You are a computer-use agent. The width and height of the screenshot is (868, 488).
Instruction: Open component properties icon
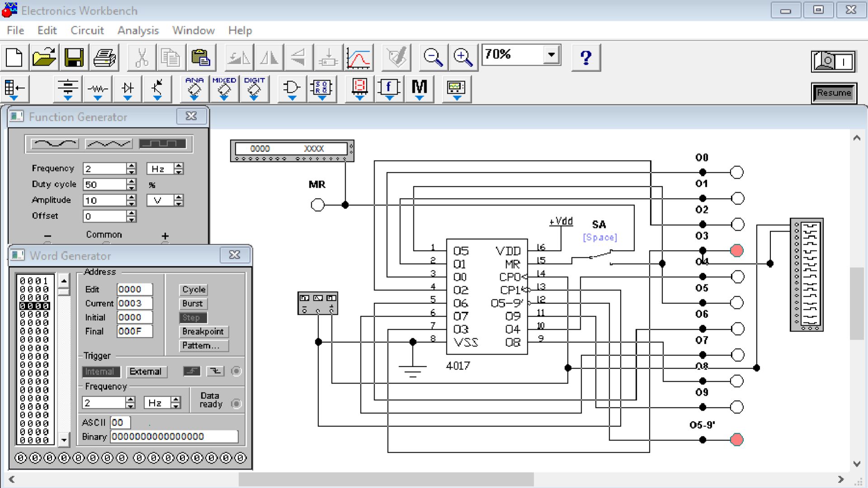point(396,57)
